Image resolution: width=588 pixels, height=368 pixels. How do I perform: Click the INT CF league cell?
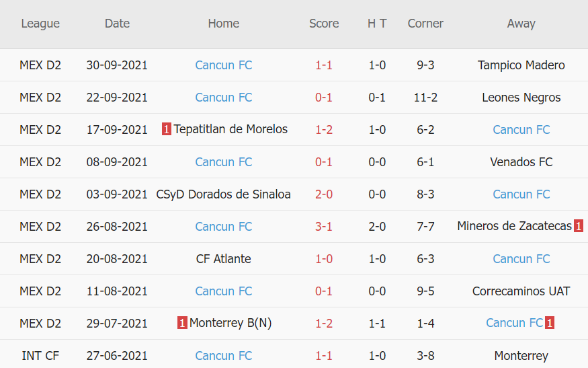point(40,356)
